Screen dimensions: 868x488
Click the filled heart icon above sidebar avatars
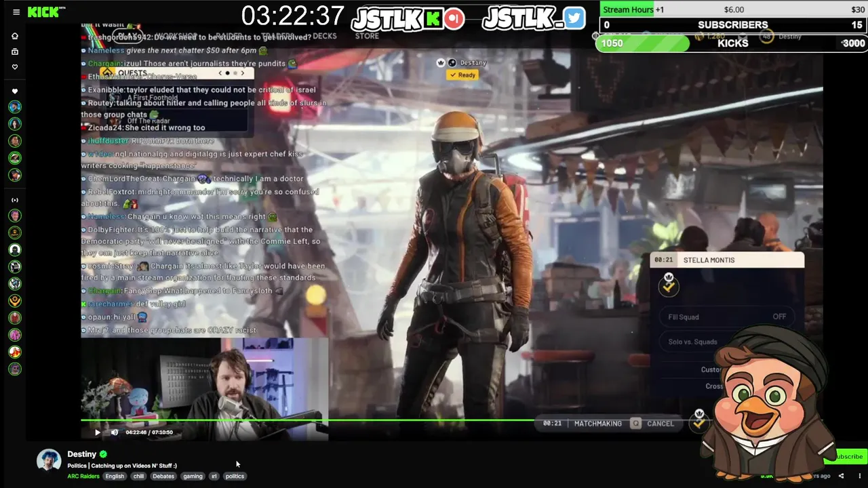[x=15, y=91]
